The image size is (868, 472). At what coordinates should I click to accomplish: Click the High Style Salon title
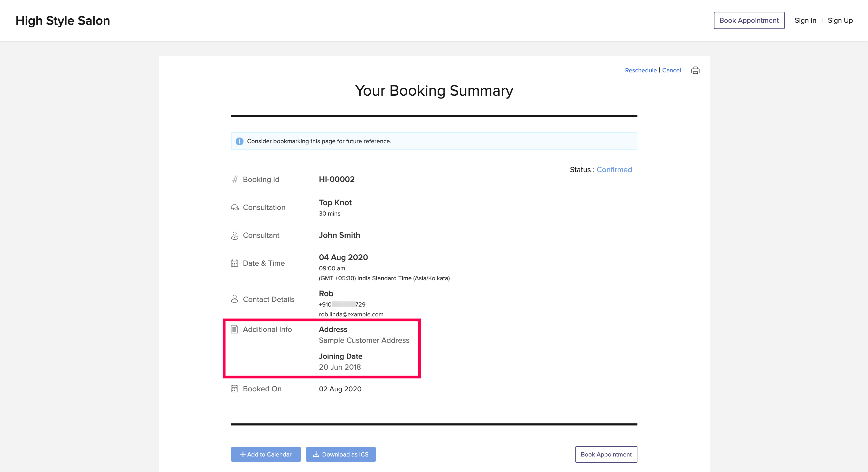point(63,21)
